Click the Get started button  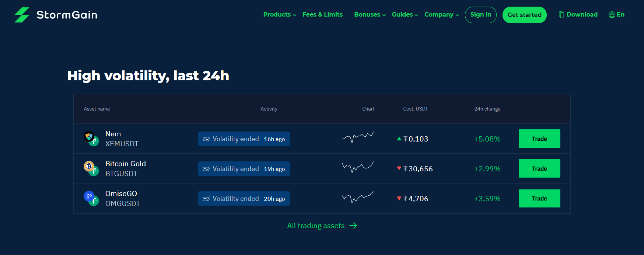coord(525,15)
